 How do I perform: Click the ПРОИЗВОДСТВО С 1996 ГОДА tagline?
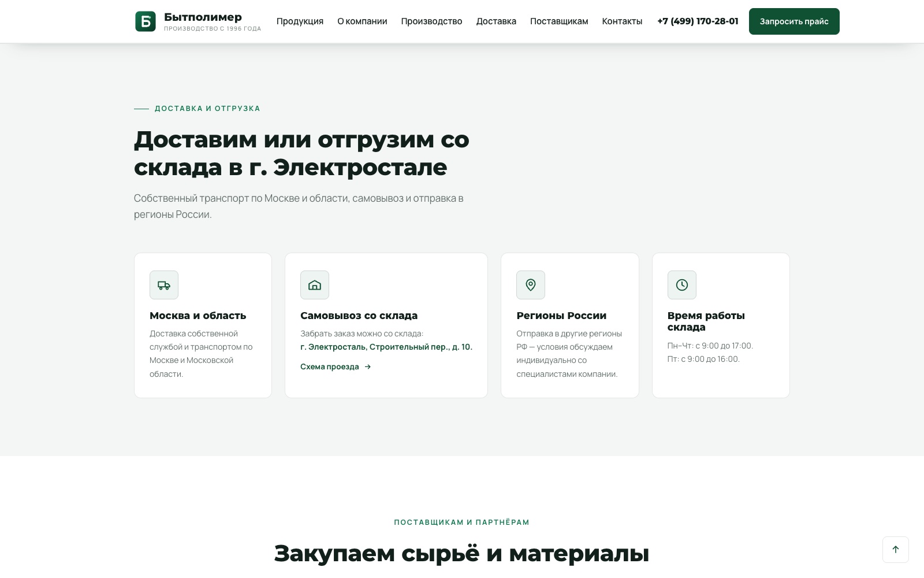click(x=213, y=29)
